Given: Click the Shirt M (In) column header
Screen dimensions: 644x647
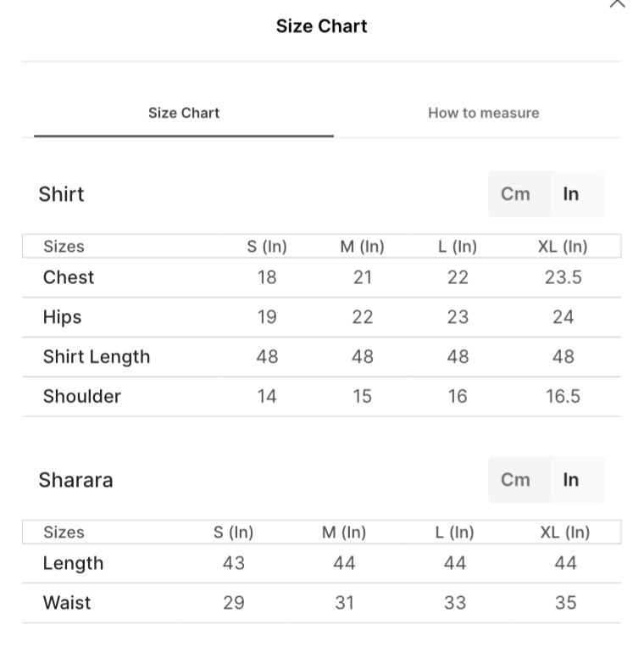Looking at the screenshot, I should point(362,247).
